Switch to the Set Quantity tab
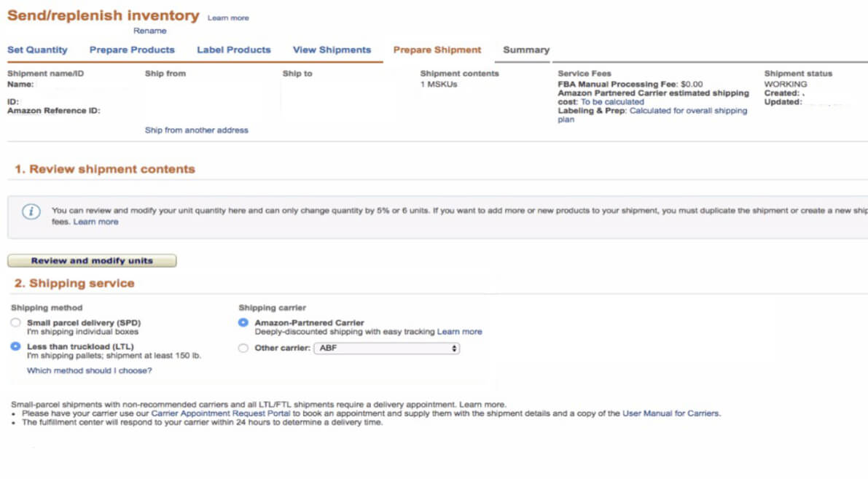Image resolution: width=868 pixels, height=479 pixels. pos(37,50)
